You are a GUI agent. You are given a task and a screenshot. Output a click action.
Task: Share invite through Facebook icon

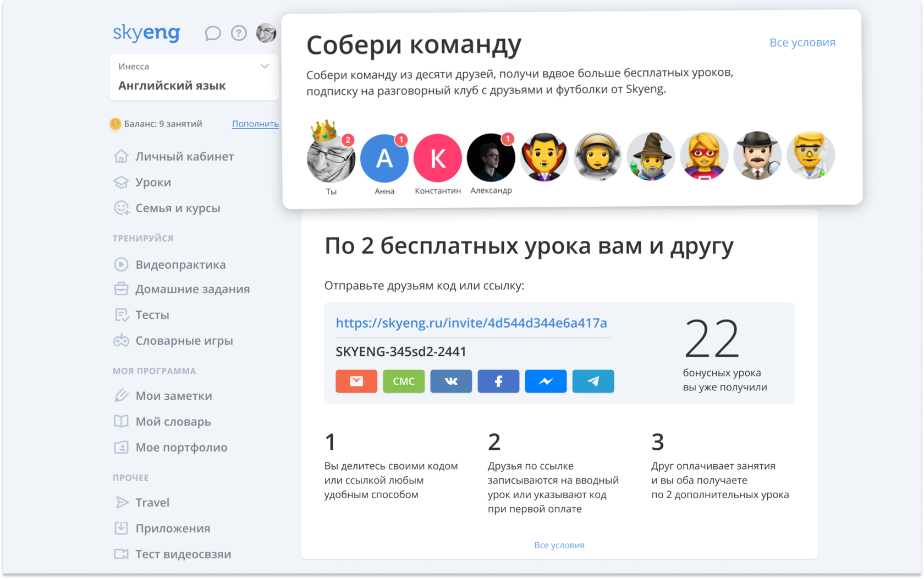(x=498, y=381)
